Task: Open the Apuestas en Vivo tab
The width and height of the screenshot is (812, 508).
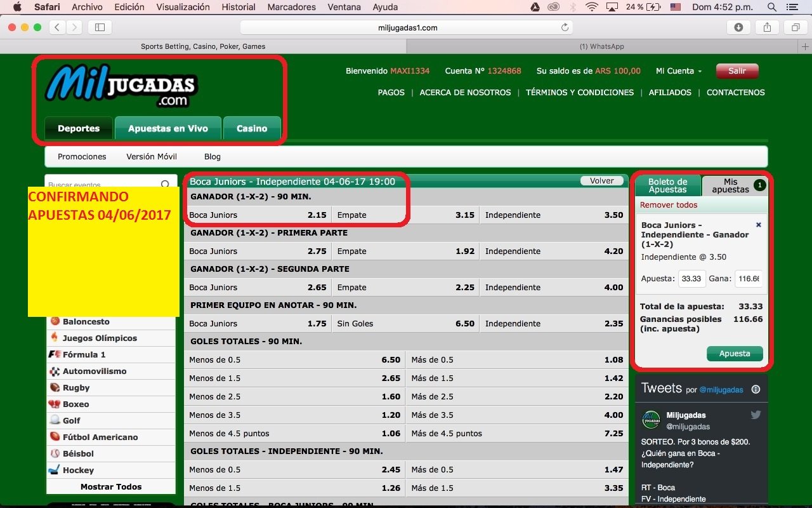Action: point(167,128)
